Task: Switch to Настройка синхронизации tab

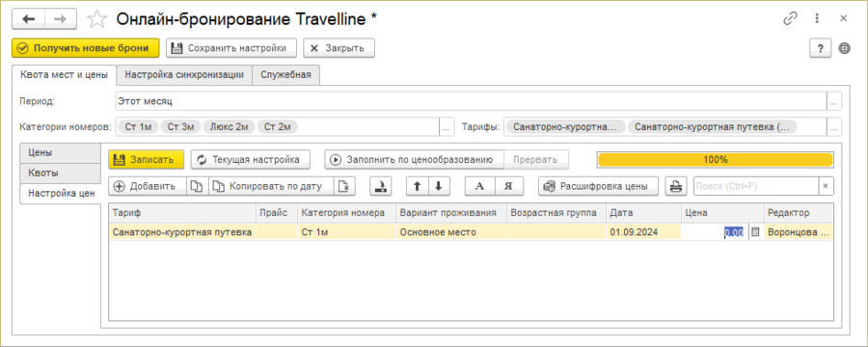Action: pyautogui.click(x=184, y=75)
